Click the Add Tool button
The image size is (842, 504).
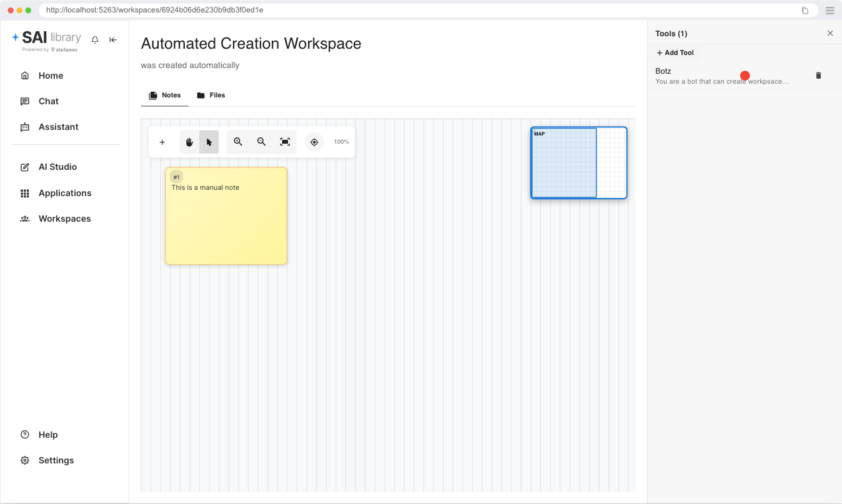coord(675,53)
